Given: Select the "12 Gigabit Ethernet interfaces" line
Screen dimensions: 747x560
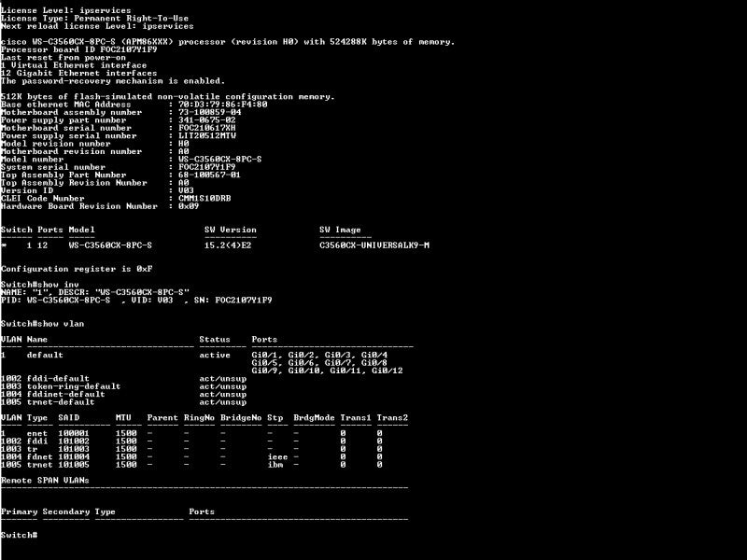Looking at the screenshot, I should click(x=79, y=74).
